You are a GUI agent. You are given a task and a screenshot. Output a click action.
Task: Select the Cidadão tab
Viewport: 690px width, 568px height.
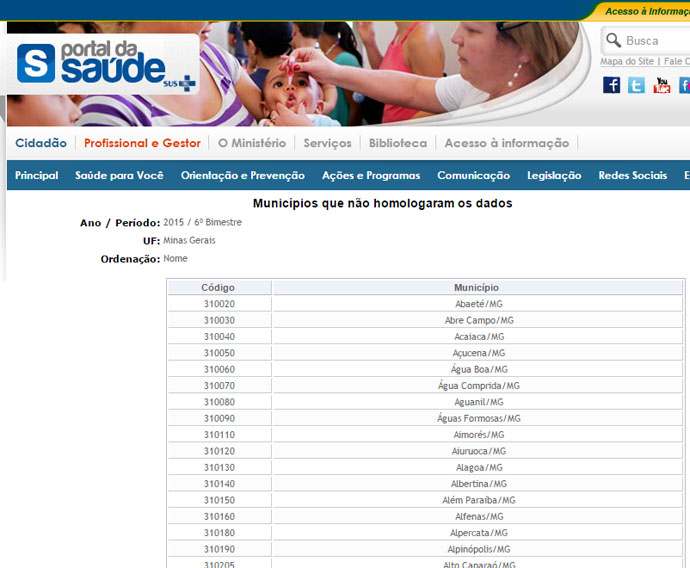41,143
